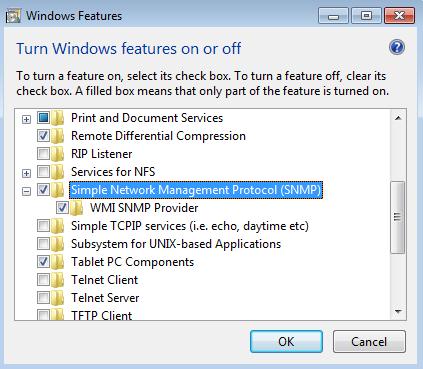This screenshot has height=369, width=423.
Task: Uncheck Tablet PC Components checkbox
Action: (x=43, y=262)
